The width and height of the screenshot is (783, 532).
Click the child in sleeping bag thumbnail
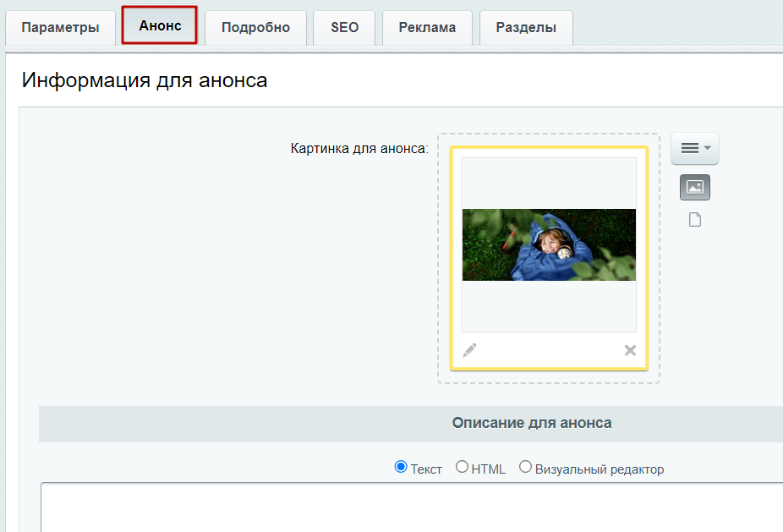[550, 244]
